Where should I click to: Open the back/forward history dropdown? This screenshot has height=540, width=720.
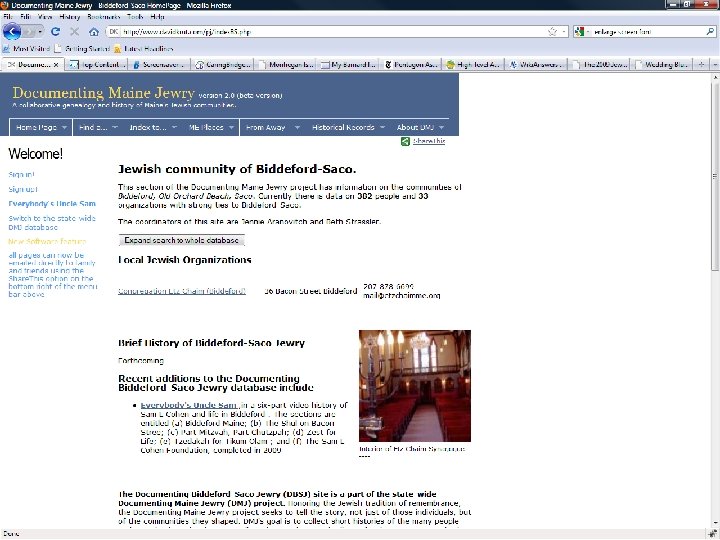coord(40,32)
